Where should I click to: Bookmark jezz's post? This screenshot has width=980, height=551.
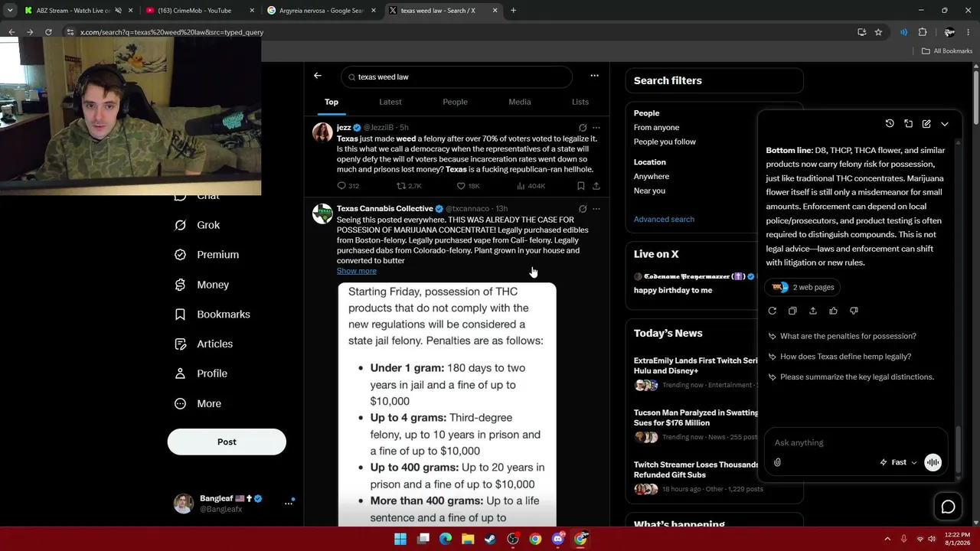pyautogui.click(x=581, y=186)
